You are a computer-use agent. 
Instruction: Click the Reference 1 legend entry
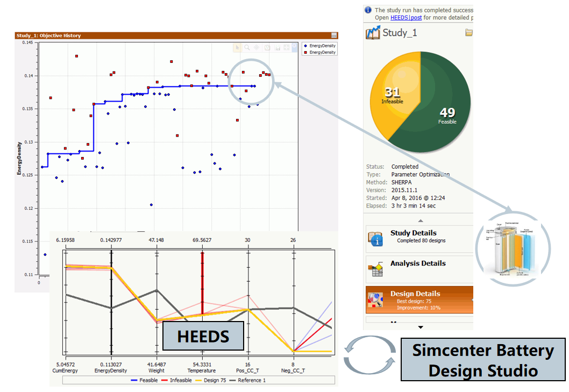[247, 380]
